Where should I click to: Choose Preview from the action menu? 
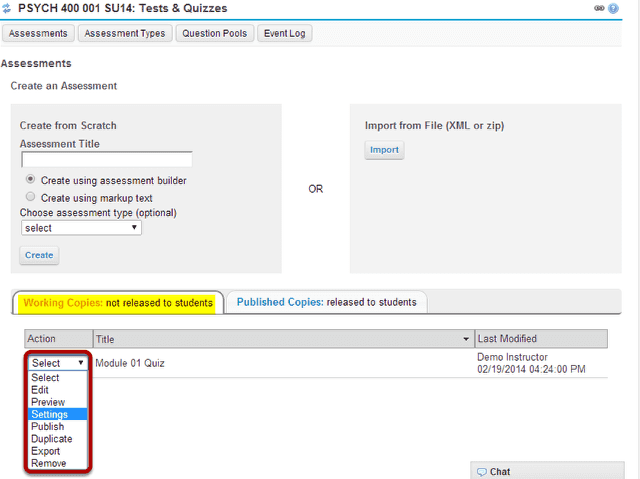pyautogui.click(x=58, y=402)
